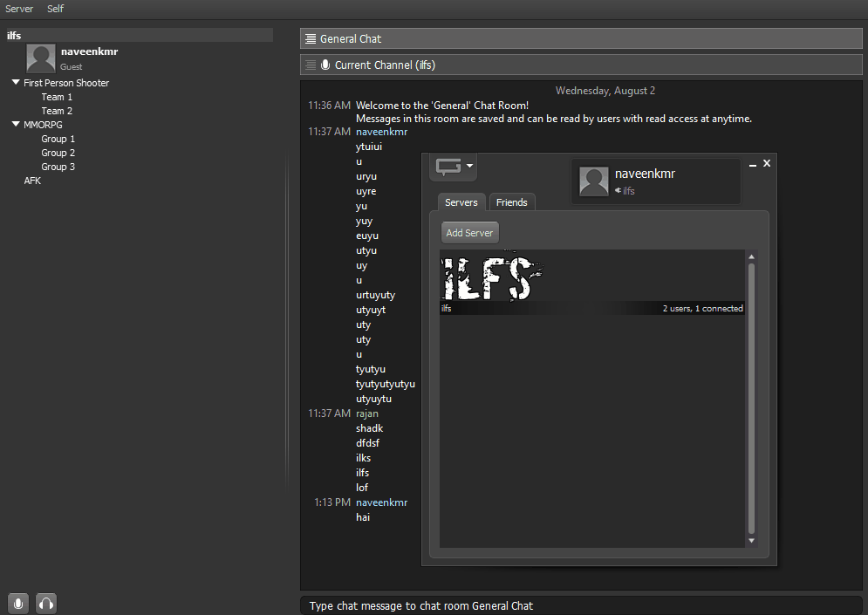The width and height of the screenshot is (868, 615).
Task: Click the Add Server button
Action: [470, 233]
